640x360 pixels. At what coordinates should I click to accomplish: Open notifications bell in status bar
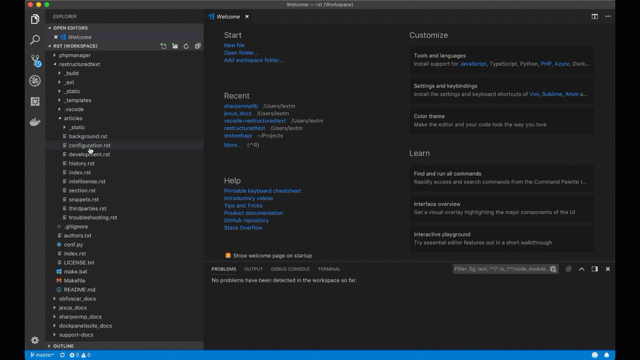coord(607,355)
